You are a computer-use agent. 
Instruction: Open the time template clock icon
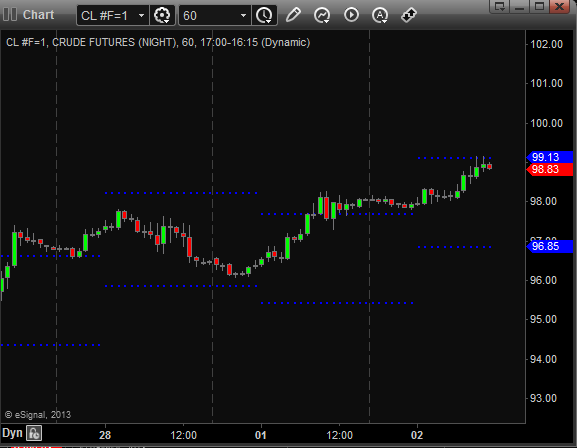coord(264,15)
